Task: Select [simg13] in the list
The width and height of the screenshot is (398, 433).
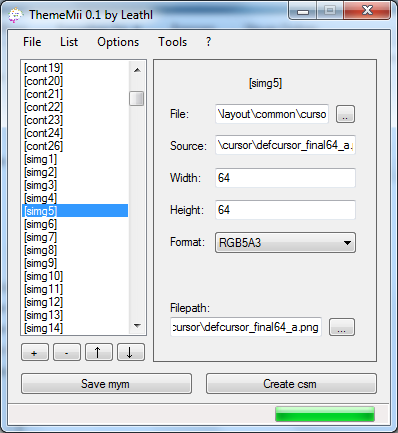Action: point(75,315)
